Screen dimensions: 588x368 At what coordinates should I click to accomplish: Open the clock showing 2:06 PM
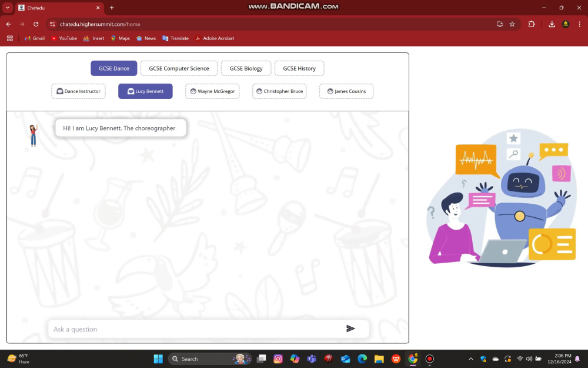tap(559, 359)
